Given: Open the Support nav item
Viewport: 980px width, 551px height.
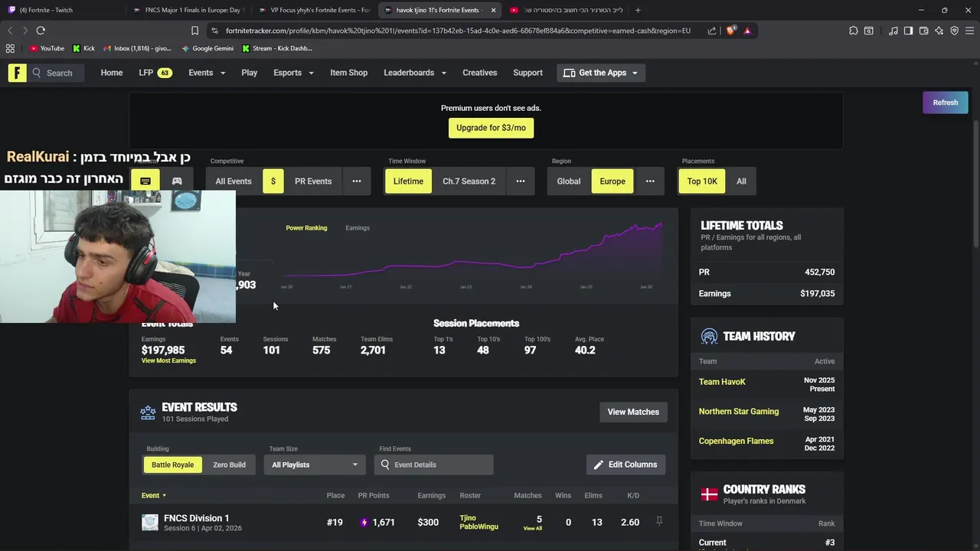Looking at the screenshot, I should coord(528,73).
